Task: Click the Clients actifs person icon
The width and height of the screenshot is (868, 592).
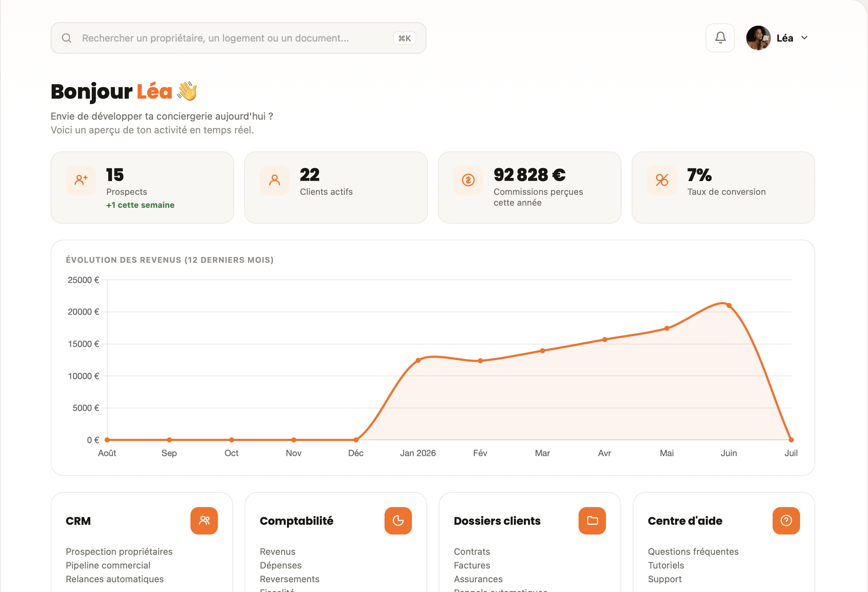Action: pyautogui.click(x=275, y=180)
